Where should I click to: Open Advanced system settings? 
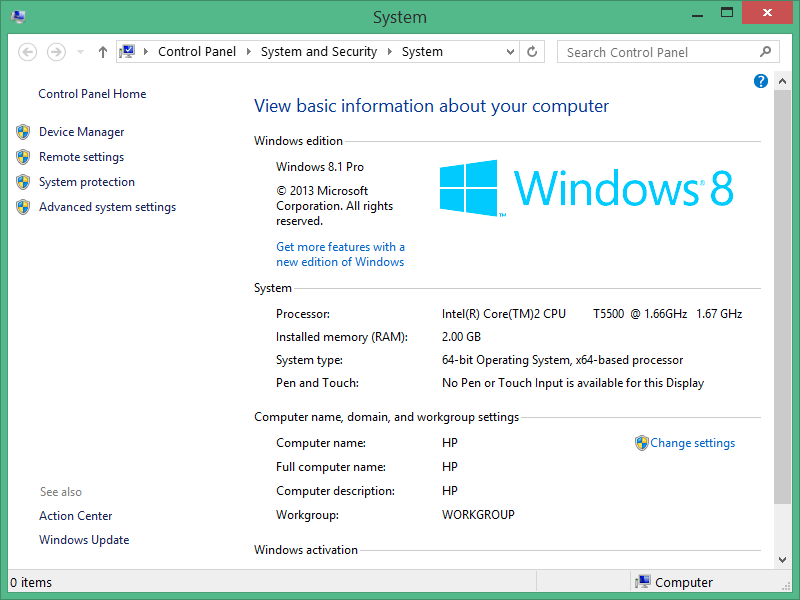click(x=108, y=207)
